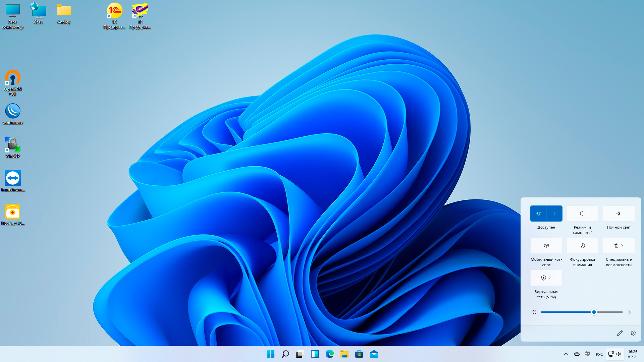Expand the Wi-Fi networks list chevron

554,214
